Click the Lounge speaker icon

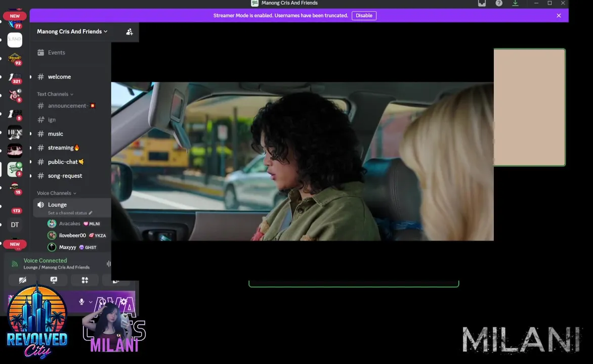tap(40, 204)
